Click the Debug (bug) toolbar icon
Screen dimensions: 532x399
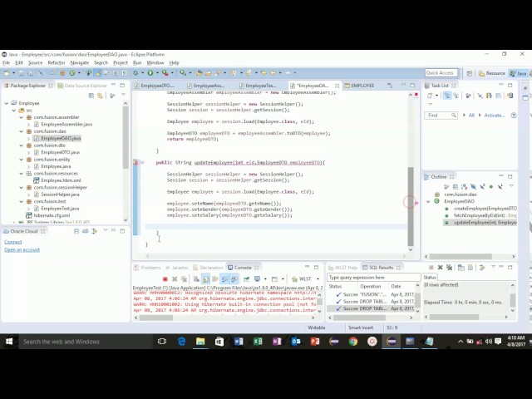[135, 73]
